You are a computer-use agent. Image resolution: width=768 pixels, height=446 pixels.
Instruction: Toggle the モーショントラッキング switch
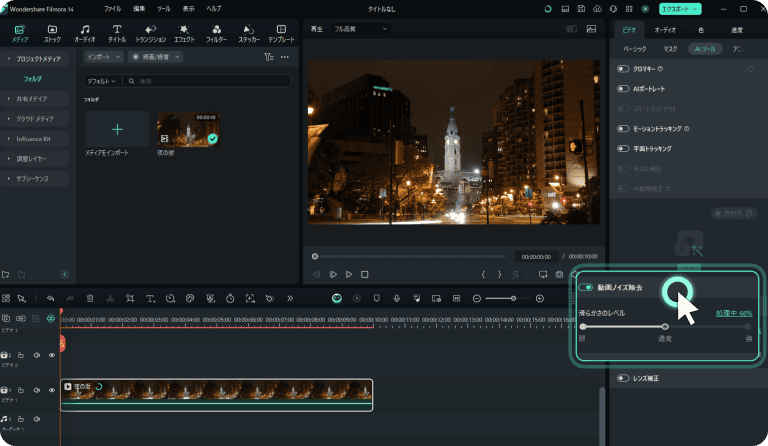point(623,129)
